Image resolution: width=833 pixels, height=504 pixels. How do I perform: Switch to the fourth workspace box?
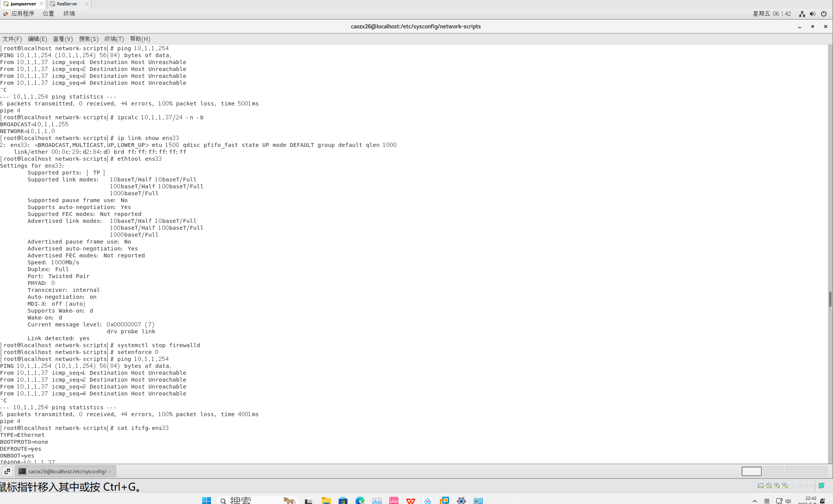(817, 471)
